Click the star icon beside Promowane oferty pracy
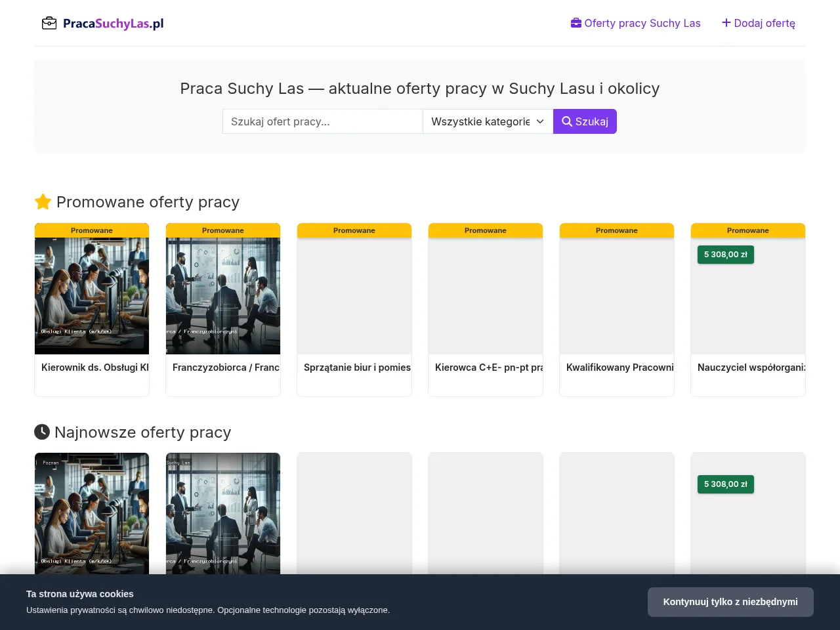The width and height of the screenshot is (840, 630). (43, 202)
